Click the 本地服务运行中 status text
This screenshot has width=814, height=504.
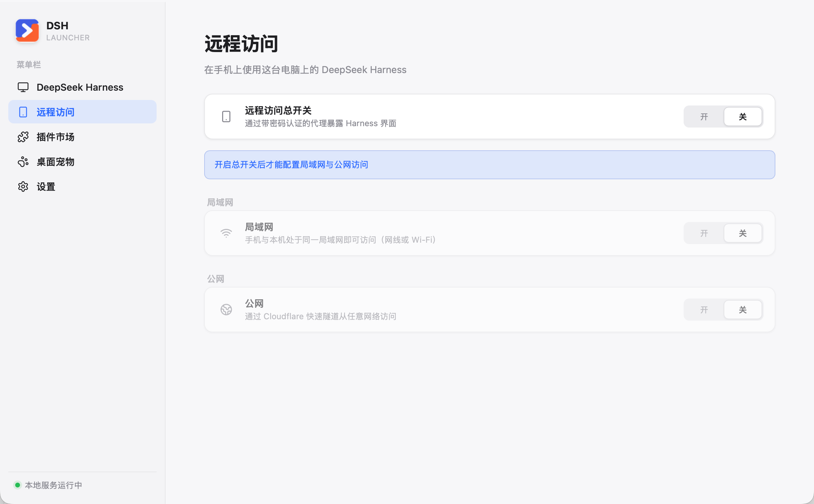[x=53, y=485]
